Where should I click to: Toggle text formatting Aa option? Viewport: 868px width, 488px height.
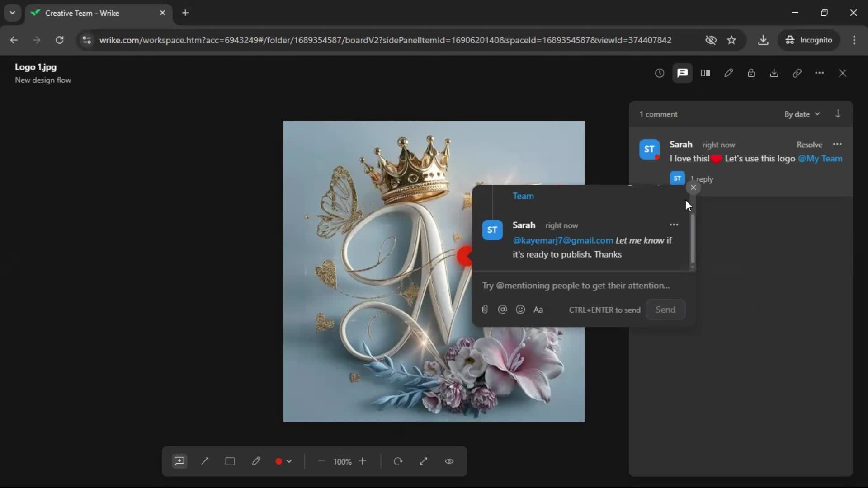point(538,310)
